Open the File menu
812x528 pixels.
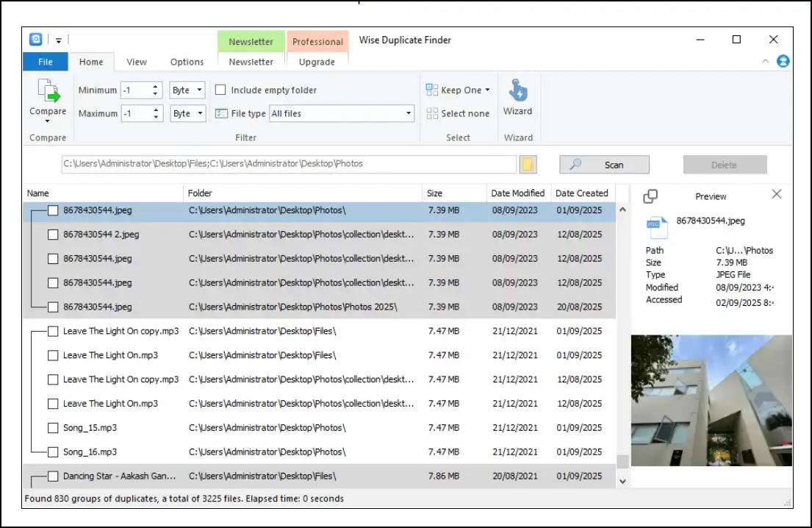[45, 62]
